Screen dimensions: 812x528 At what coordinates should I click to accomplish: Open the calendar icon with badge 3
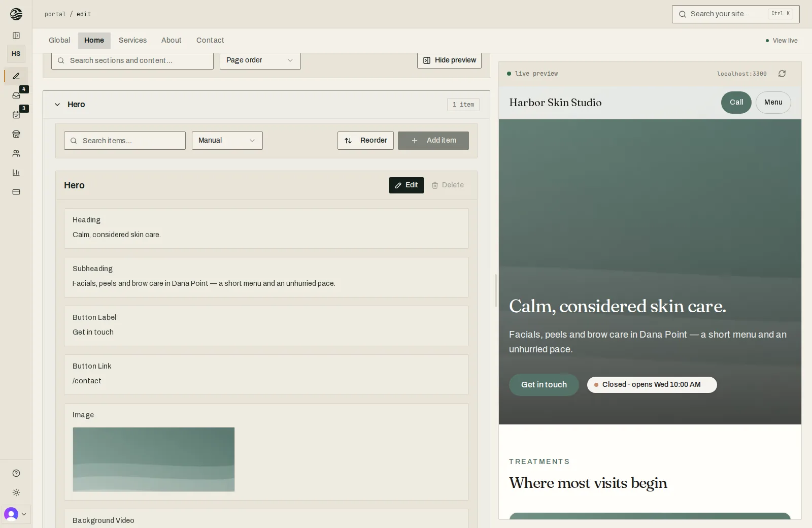(16, 115)
